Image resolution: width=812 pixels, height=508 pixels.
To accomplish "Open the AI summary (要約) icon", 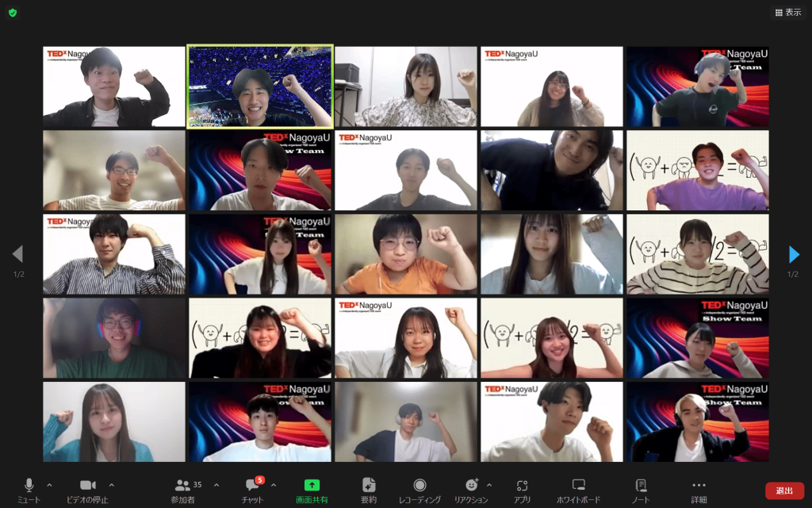I will point(369,485).
